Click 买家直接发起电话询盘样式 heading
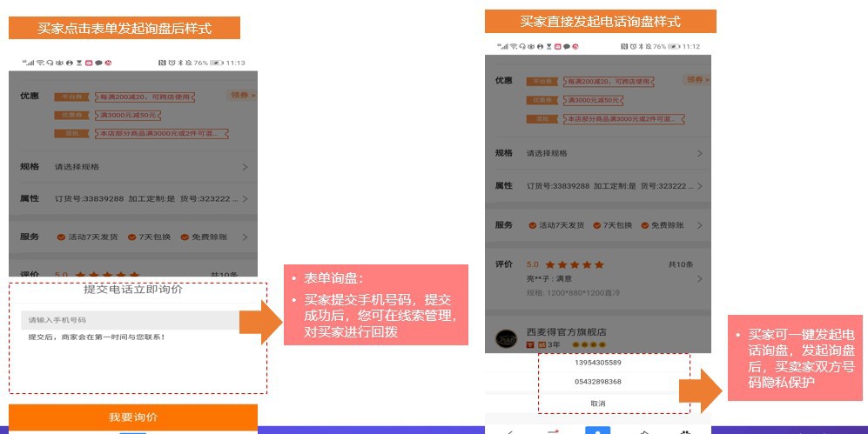The image size is (868, 434). pos(600,22)
